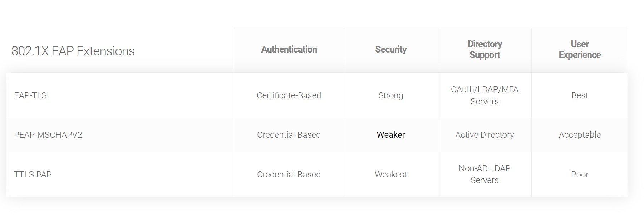The height and width of the screenshot is (216, 644).
Task: Click the OAuth/LDAP/MFA Servers cell
Action: click(x=485, y=95)
